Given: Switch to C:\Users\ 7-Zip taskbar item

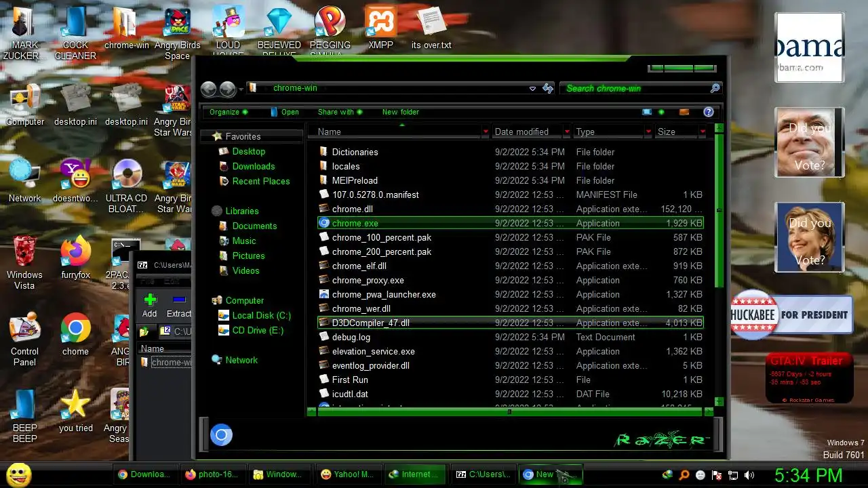Looking at the screenshot, I should pyautogui.click(x=484, y=474).
